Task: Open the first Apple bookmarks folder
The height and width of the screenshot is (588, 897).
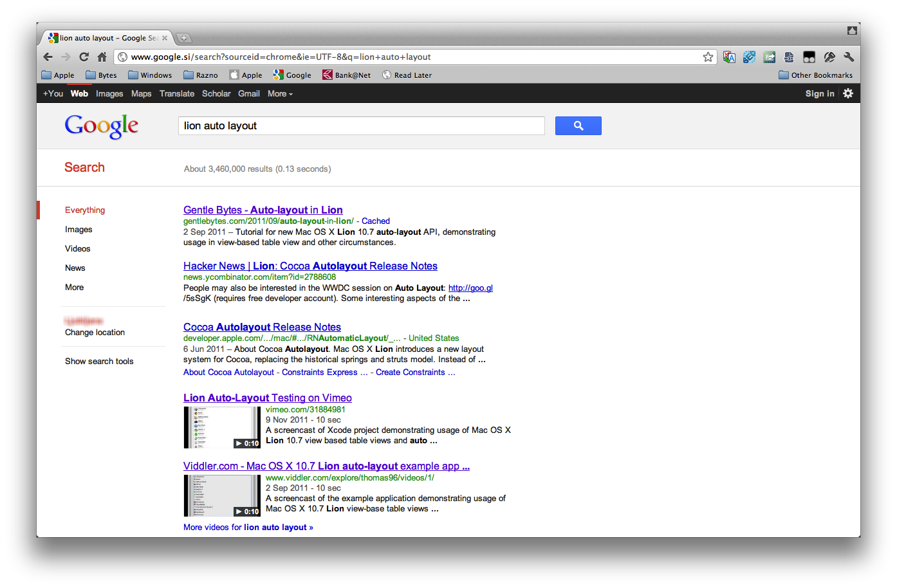Action: pyautogui.click(x=58, y=75)
